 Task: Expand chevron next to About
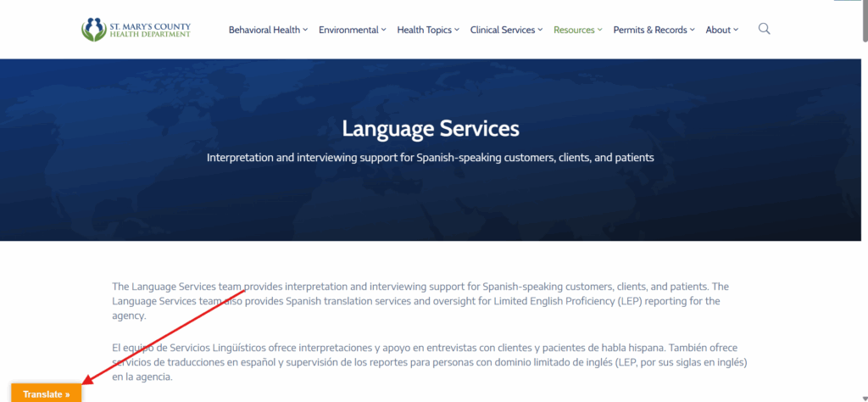point(736,30)
